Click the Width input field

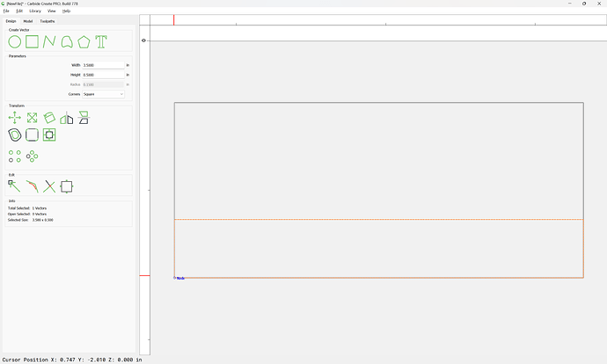tap(103, 65)
